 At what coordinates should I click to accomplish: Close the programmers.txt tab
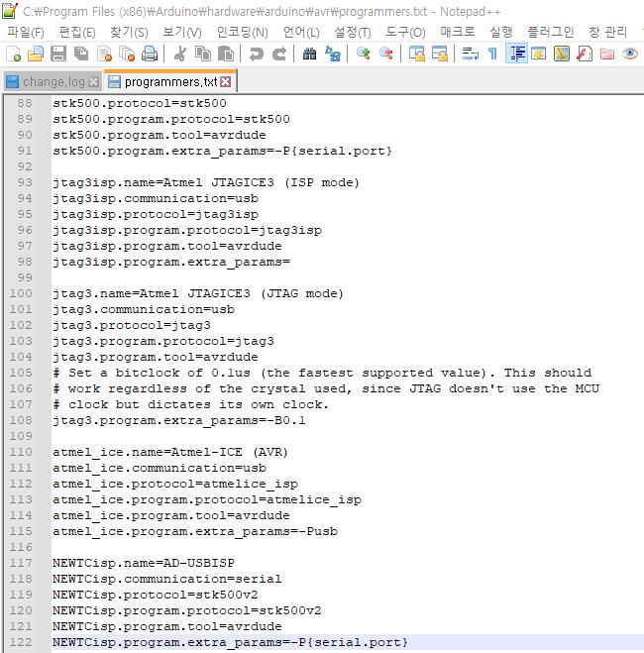225,81
